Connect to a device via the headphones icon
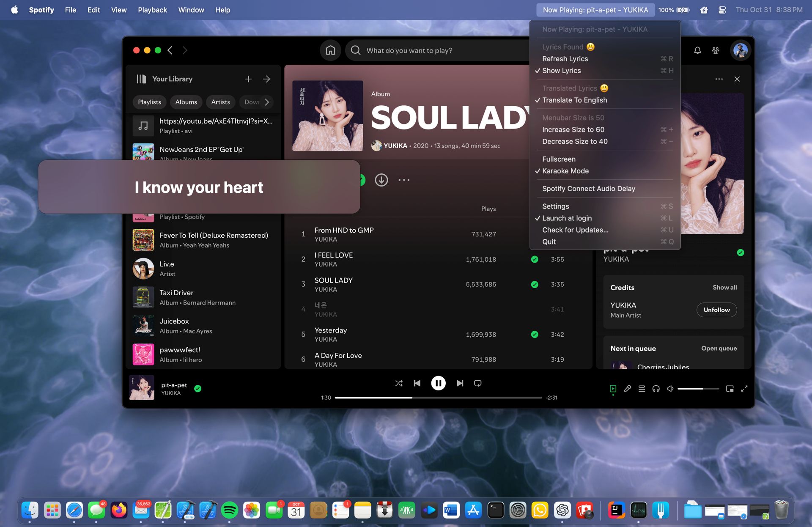 (656, 388)
